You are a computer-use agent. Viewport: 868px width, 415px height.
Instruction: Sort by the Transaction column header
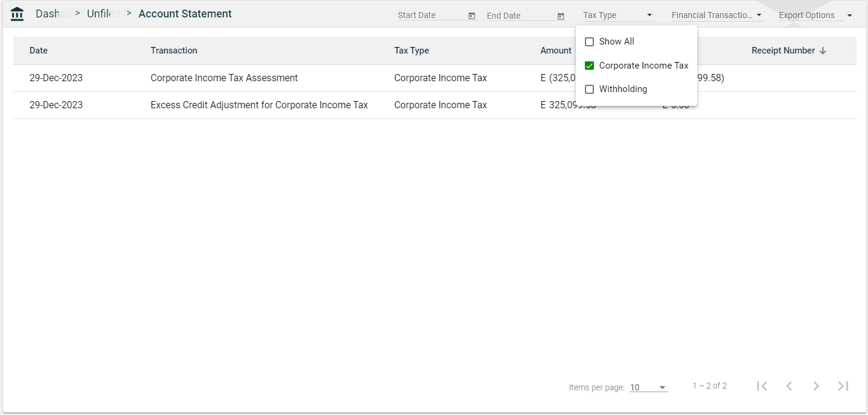[x=174, y=51]
